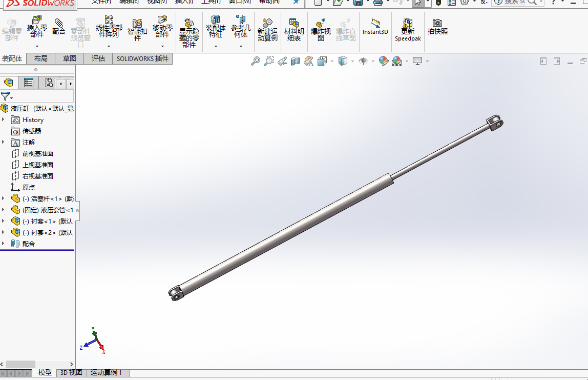This screenshot has width=588, height=380.
Task: Click Apply Scene icon
Action: (x=397, y=61)
